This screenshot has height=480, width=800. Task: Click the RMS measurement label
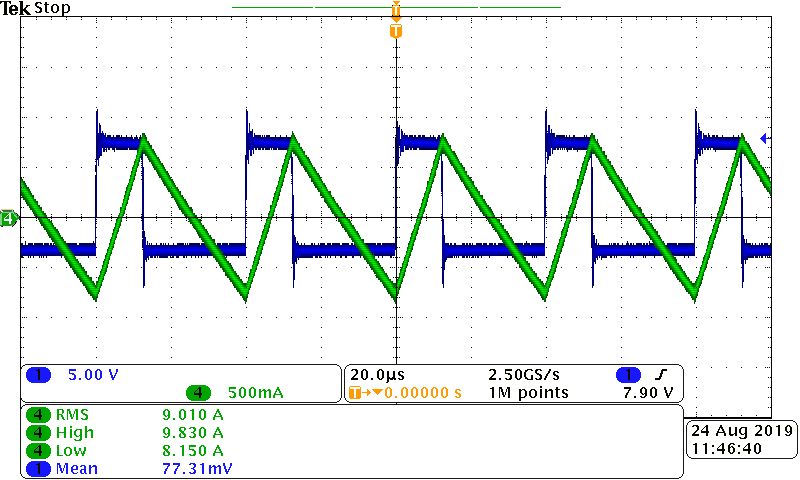72,415
